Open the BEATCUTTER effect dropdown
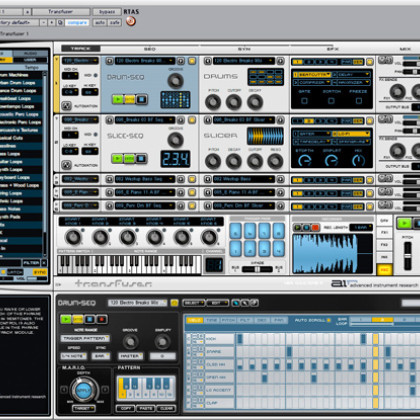The image size is (420, 420). 312,74
